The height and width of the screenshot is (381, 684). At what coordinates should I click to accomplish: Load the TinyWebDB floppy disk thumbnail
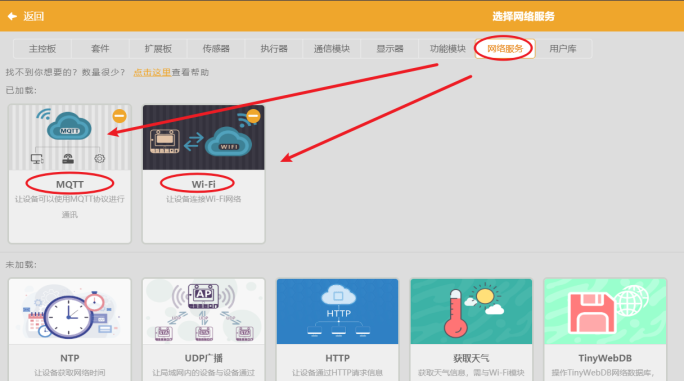click(x=605, y=312)
